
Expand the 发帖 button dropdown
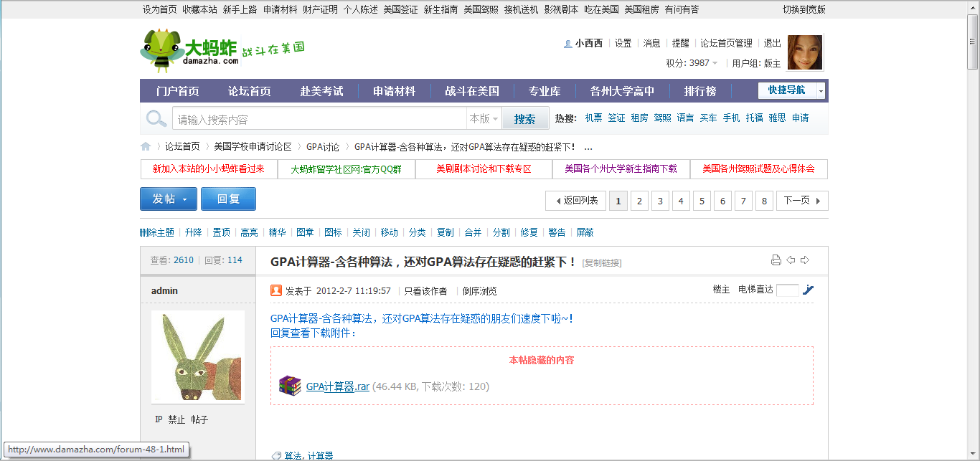coord(185,199)
